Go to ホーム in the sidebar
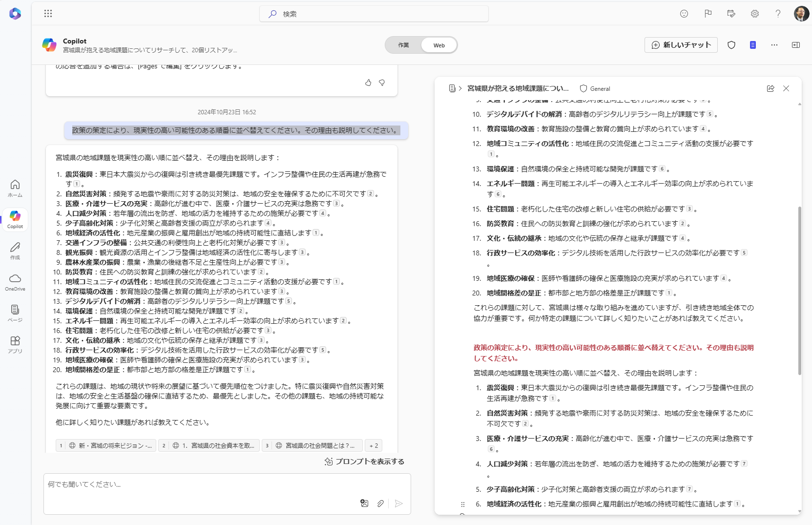 [15, 188]
